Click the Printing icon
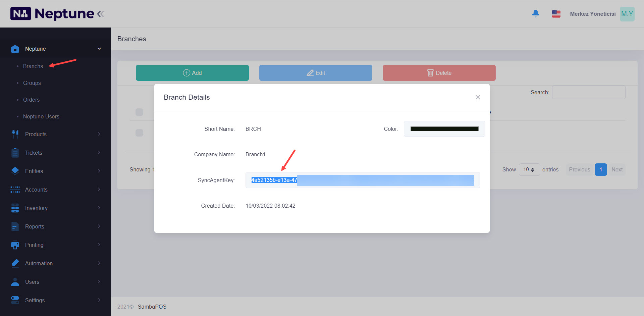 [15, 245]
